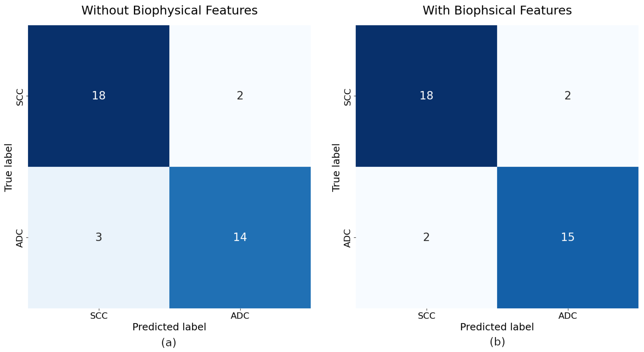Select top-right cell 2 in right matrix

[568, 96]
